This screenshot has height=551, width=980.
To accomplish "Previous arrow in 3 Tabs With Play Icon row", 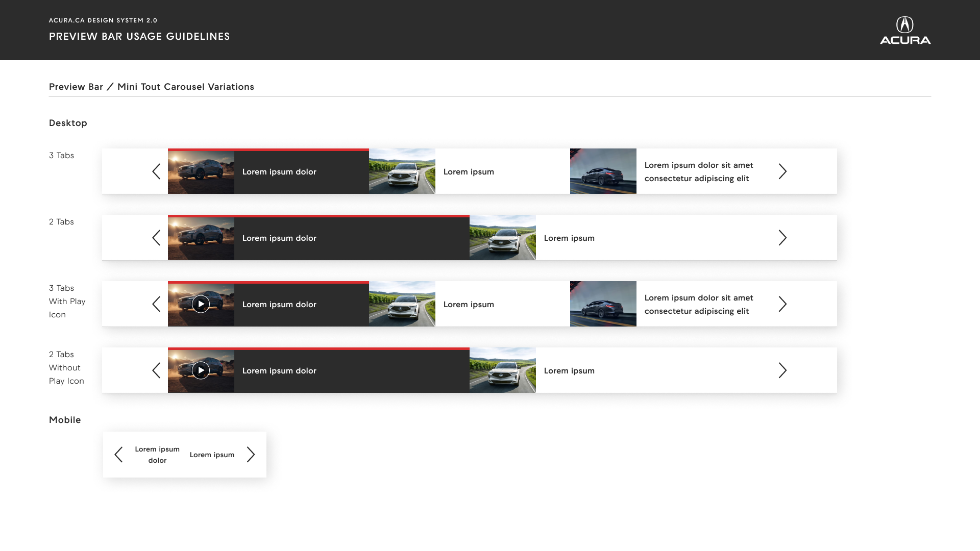I will [156, 304].
